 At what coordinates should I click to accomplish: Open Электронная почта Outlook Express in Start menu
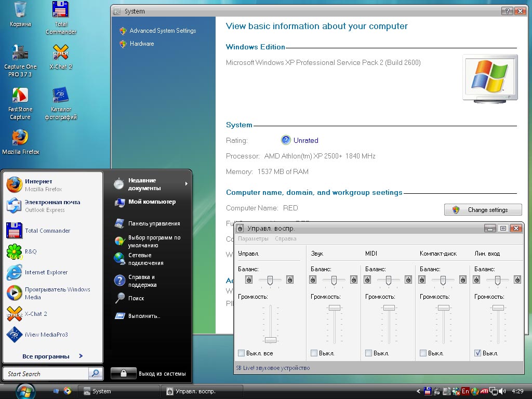click(54, 206)
